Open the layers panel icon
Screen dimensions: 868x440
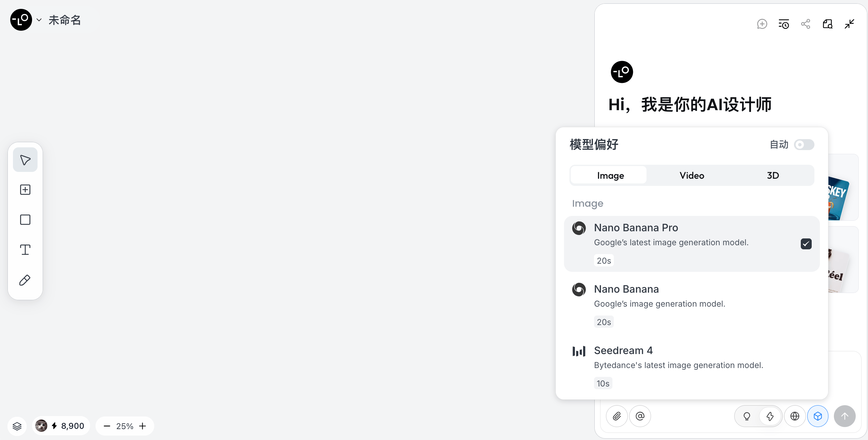pos(17,426)
